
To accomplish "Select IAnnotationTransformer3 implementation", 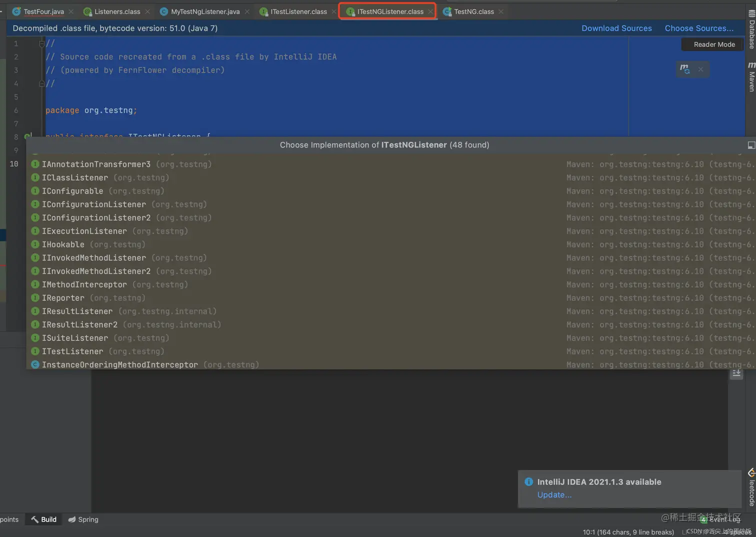I will click(391, 164).
